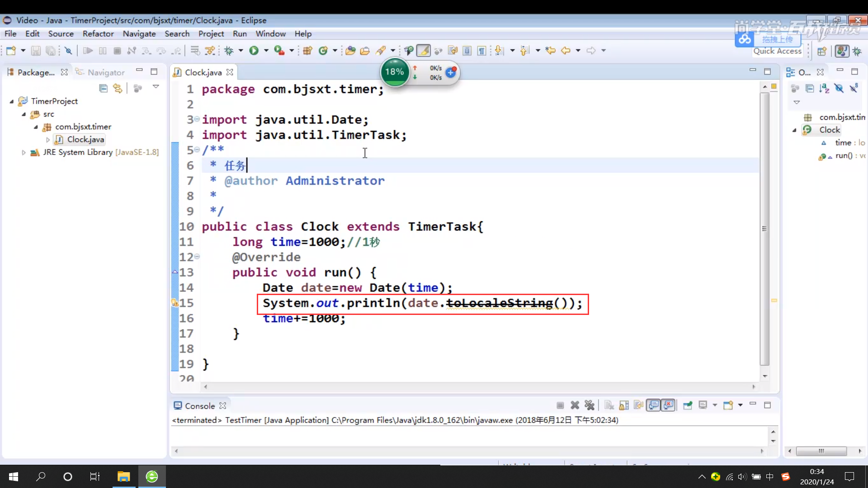Viewport: 868px width, 488px height.
Task: Click the Resume debug icon
Action: [88, 51]
